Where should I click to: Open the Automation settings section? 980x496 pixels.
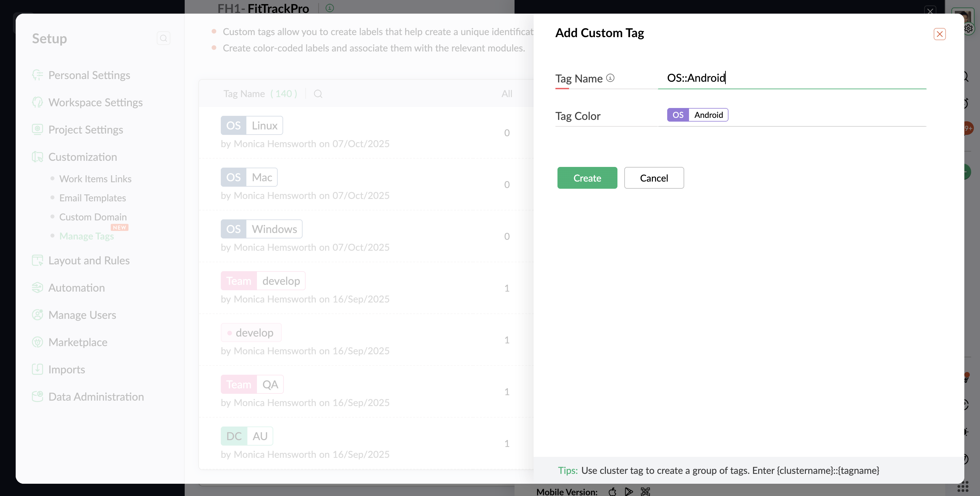click(76, 288)
